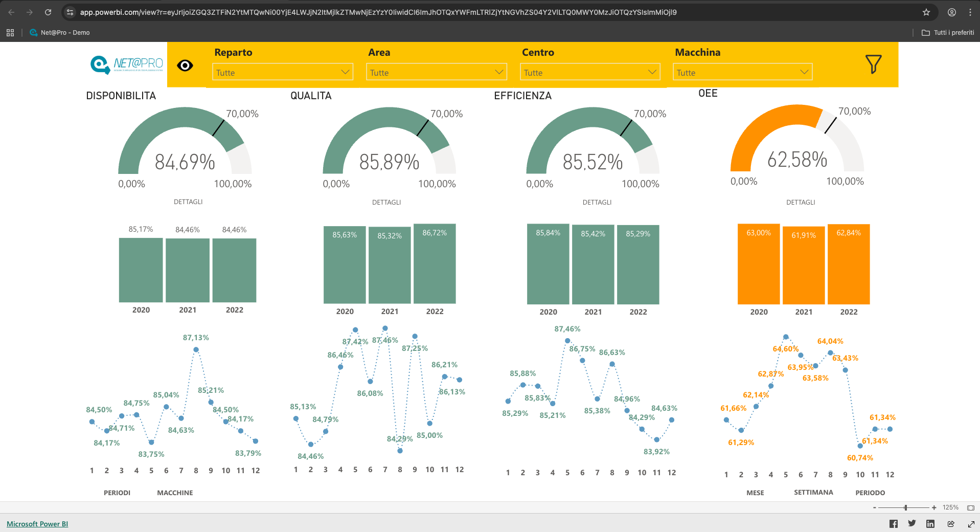
Task: Select the SETTIMANA option
Action: coord(813,492)
